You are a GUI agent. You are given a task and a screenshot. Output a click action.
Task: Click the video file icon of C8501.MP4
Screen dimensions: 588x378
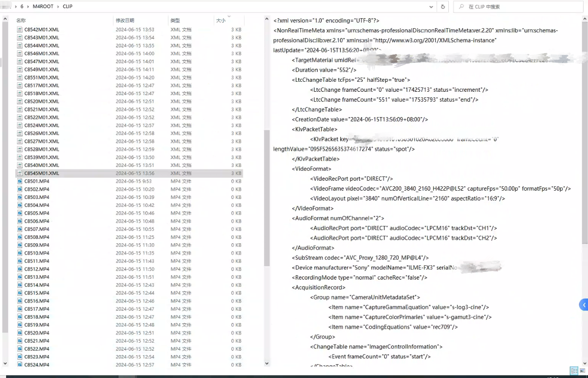click(x=20, y=181)
